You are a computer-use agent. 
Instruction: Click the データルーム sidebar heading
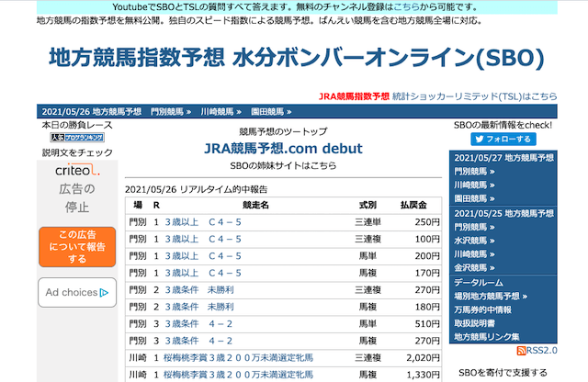pos(479,282)
